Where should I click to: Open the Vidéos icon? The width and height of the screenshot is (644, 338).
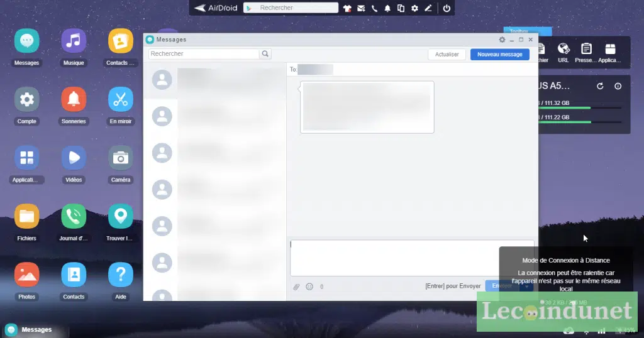pyautogui.click(x=74, y=158)
